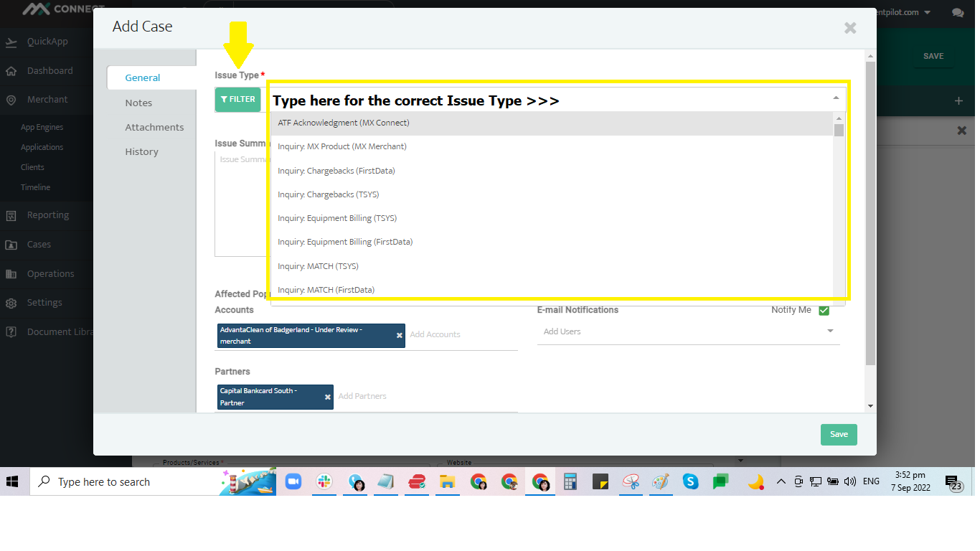The width and height of the screenshot is (980, 551).
Task: Toggle the Notify Me checkbox
Action: 824,311
